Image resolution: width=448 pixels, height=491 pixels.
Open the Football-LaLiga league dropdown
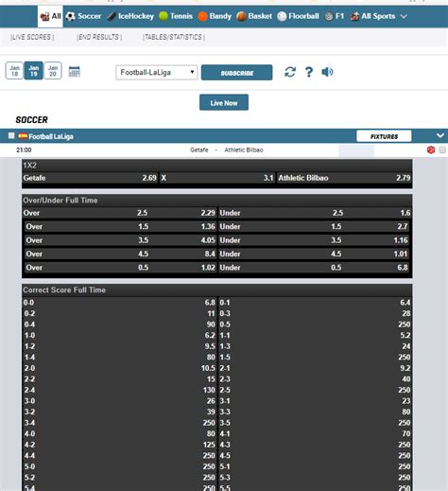(x=157, y=73)
